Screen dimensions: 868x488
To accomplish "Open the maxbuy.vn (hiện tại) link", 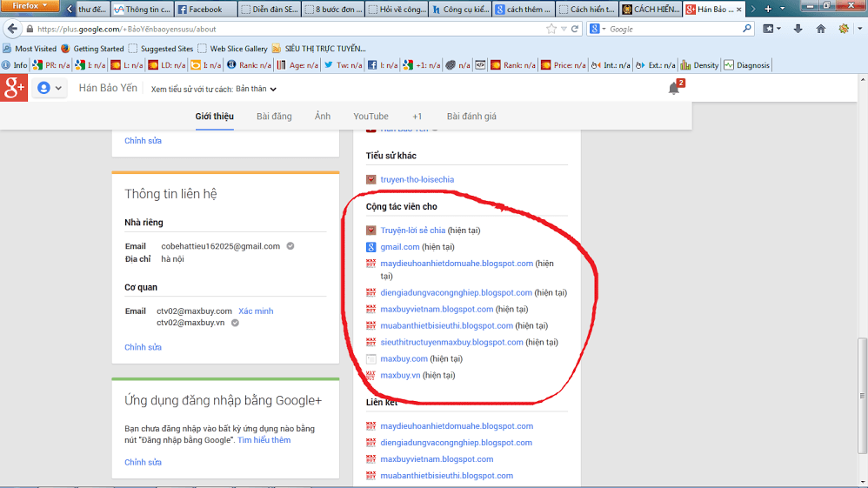I will (400, 376).
